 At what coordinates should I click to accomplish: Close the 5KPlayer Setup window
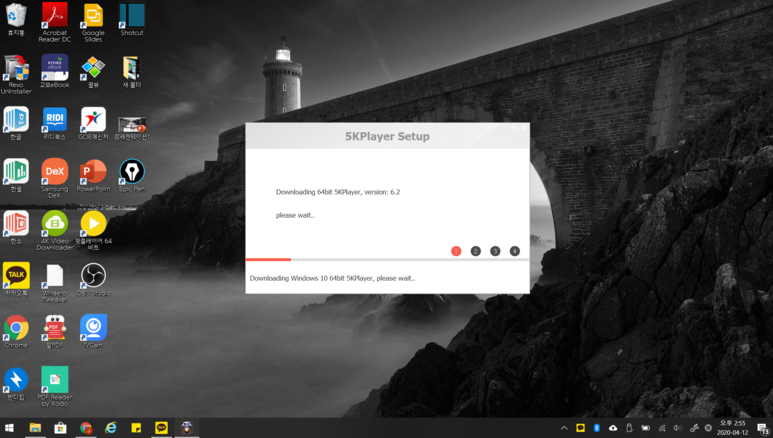point(524,128)
